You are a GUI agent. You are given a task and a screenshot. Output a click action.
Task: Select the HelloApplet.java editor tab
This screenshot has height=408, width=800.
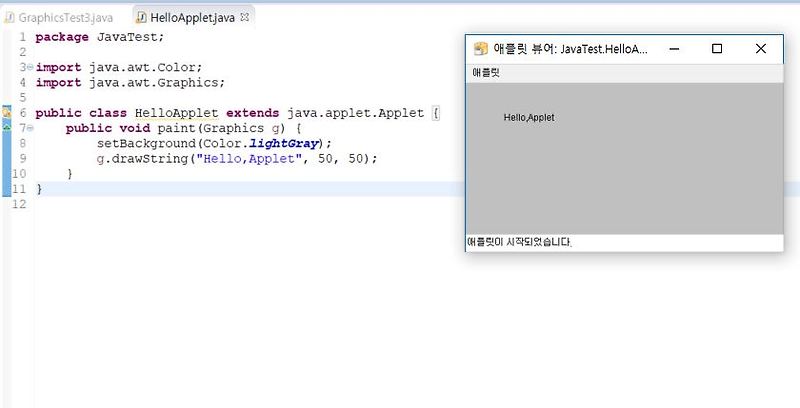point(192,18)
